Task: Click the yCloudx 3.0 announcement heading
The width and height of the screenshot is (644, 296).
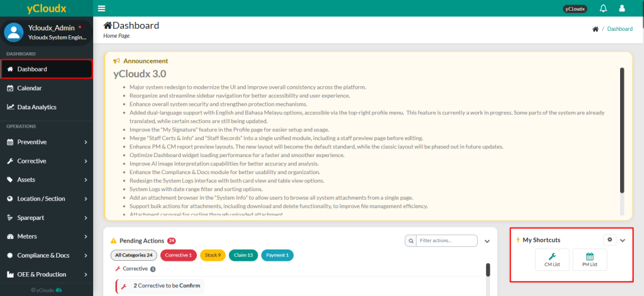Action: click(140, 74)
